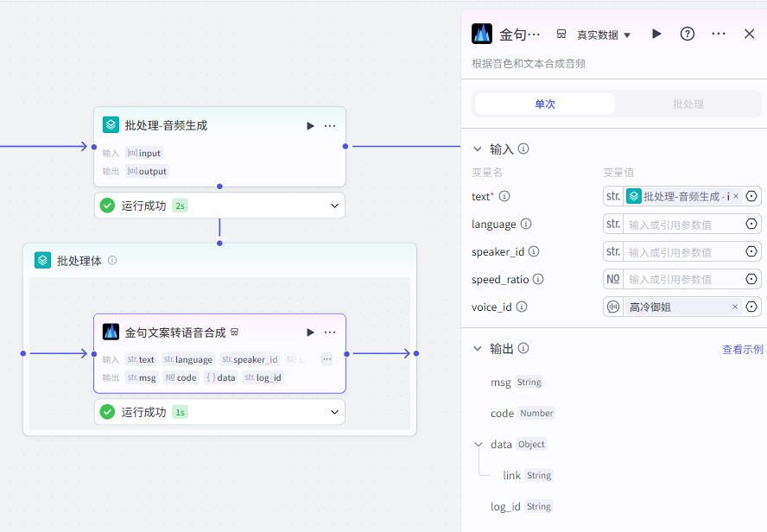767x532 pixels.
Task: Open more options on 金句文案转语音合成 node
Action: coord(330,332)
